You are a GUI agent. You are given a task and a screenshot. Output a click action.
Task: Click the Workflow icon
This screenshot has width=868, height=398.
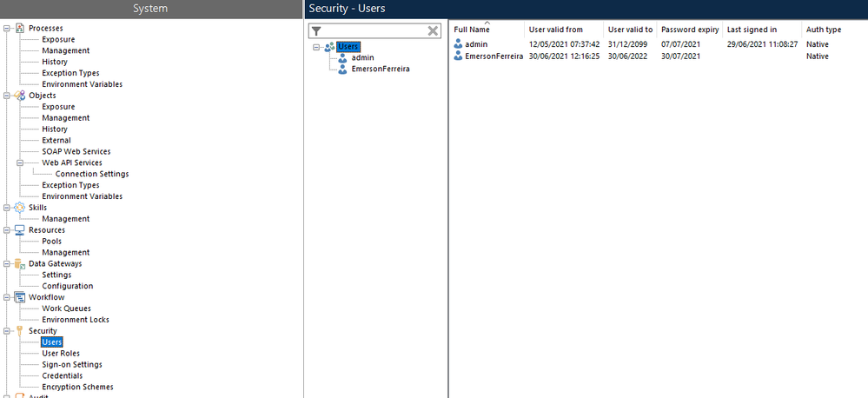tap(20, 297)
